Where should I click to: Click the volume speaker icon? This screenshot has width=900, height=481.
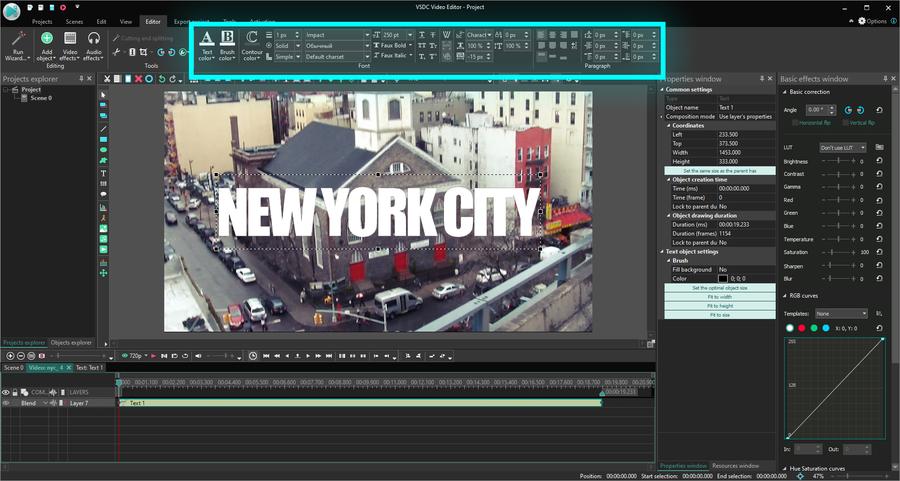click(x=198, y=356)
